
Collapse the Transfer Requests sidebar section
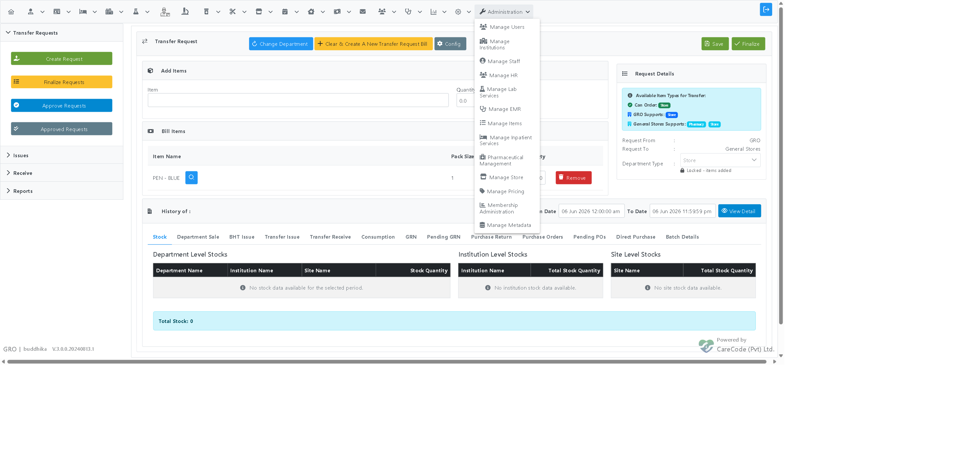pyautogui.click(x=62, y=33)
